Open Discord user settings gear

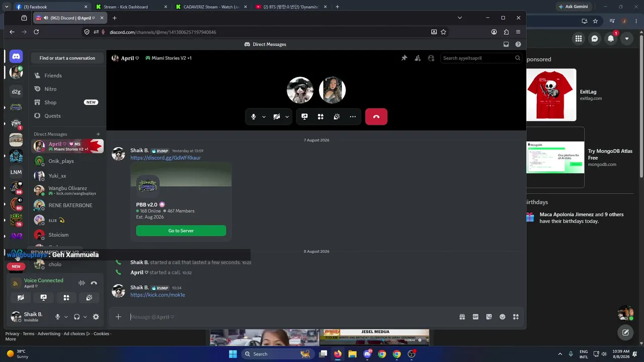[x=96, y=317]
